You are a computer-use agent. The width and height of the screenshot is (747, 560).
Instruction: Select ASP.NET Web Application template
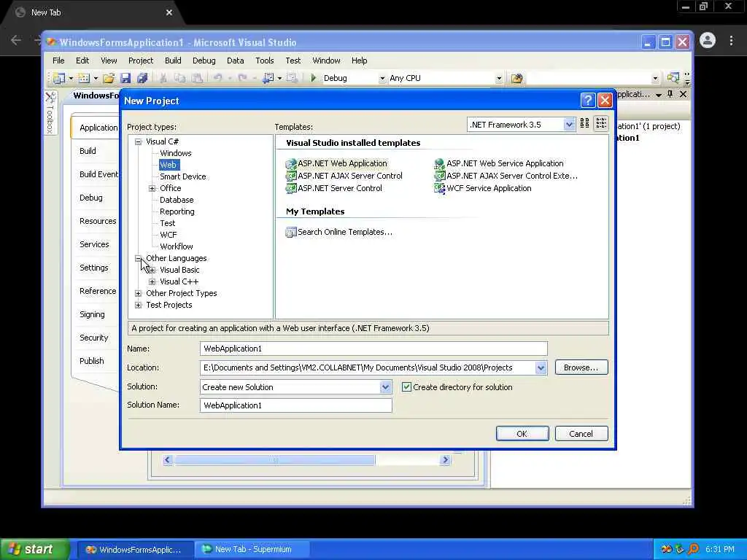pyautogui.click(x=336, y=163)
